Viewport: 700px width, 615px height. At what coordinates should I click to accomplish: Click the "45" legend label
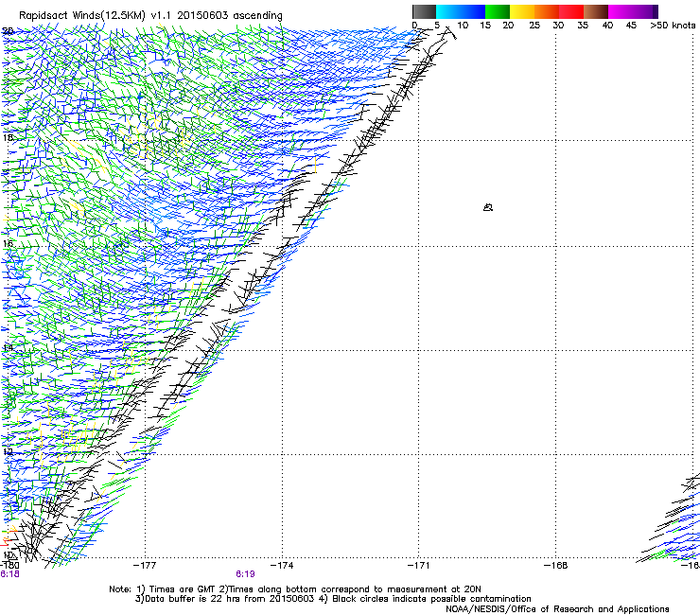631,26
